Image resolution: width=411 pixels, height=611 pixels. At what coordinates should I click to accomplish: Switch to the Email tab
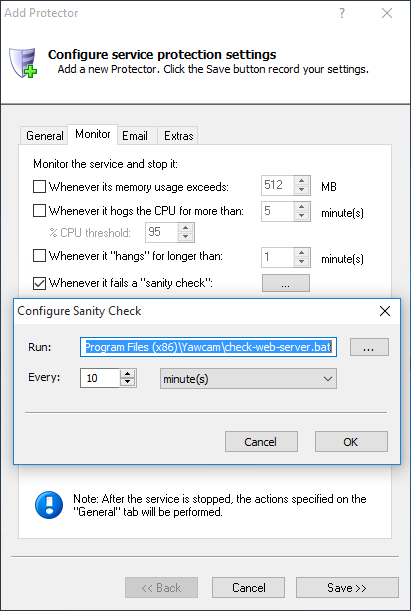pos(135,136)
